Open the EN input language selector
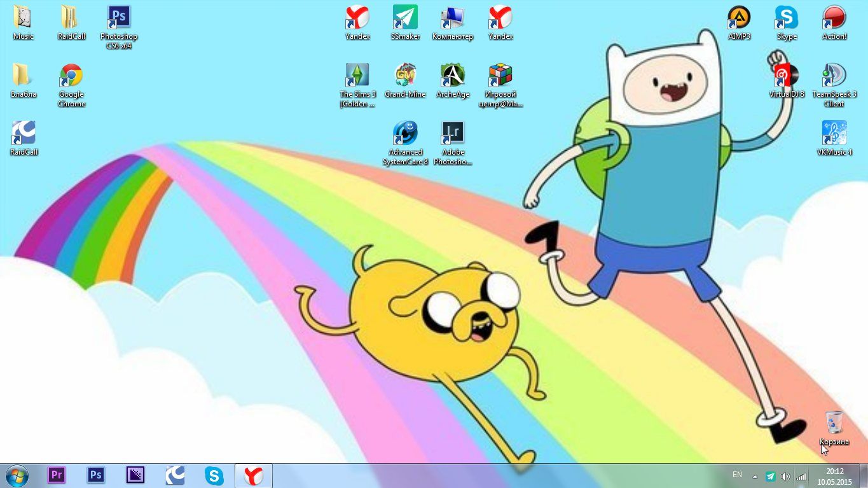This screenshot has width=868, height=488. [x=737, y=475]
